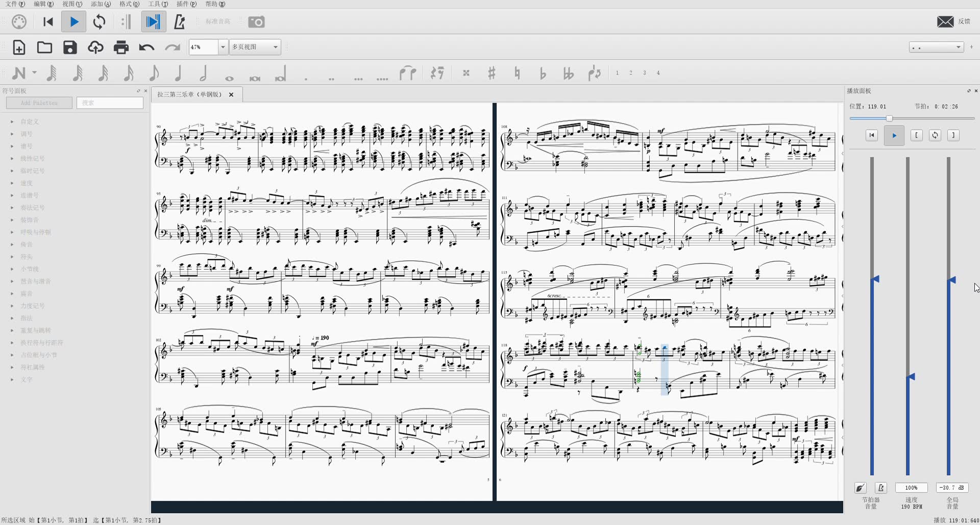Click 反馈 feedback button

[953, 21]
